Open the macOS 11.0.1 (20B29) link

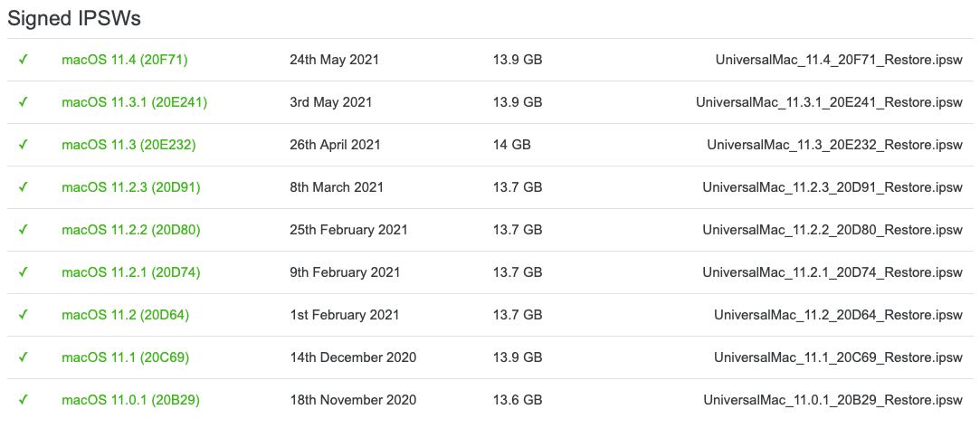130,400
